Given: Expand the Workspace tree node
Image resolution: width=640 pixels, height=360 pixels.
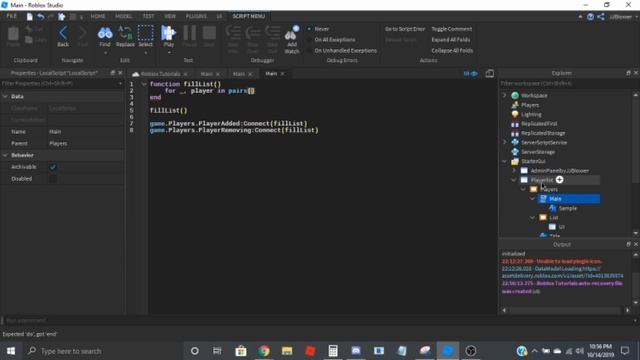Looking at the screenshot, I should (504, 95).
